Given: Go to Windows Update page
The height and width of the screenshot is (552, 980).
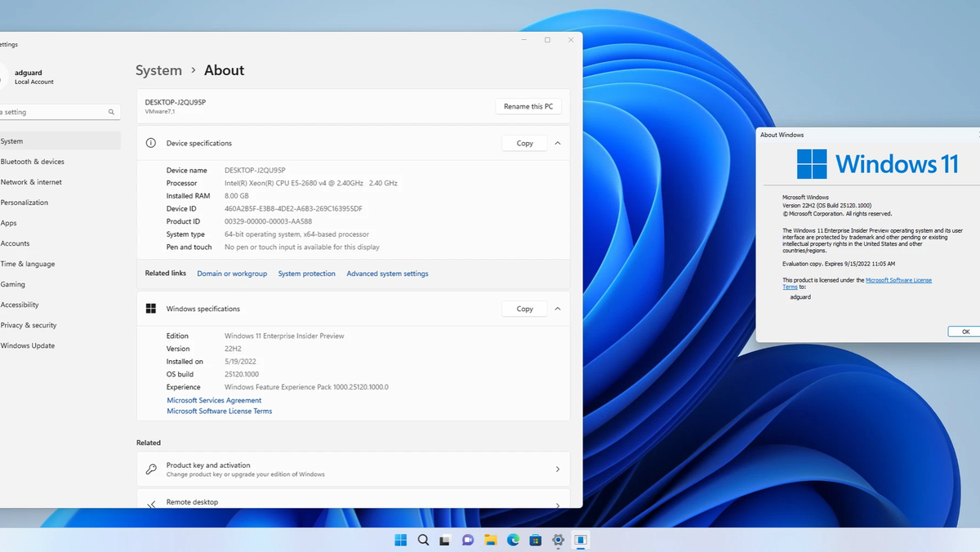Looking at the screenshot, I should [x=59, y=345].
